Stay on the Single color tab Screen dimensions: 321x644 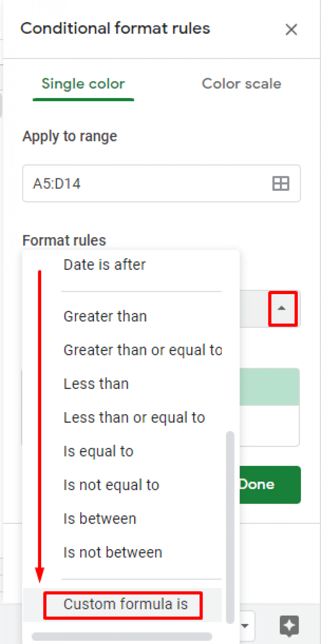[x=83, y=84]
